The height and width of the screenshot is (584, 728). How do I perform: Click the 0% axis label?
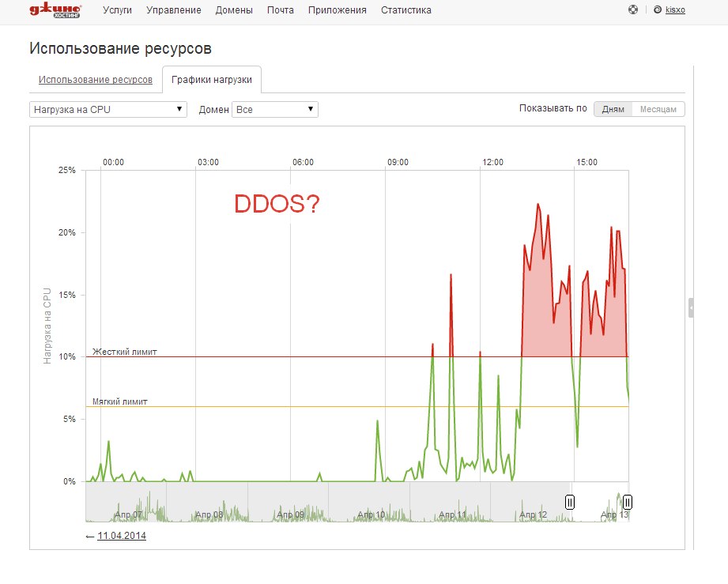(x=70, y=481)
